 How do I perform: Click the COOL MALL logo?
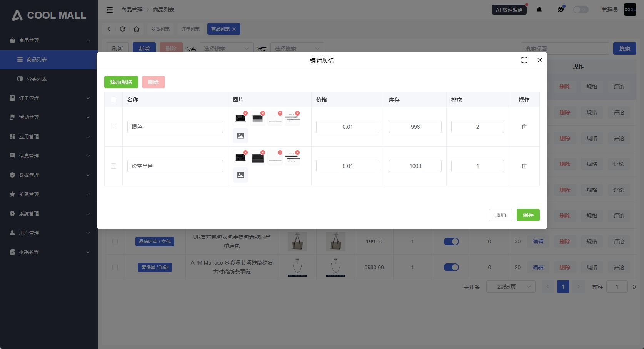(49, 15)
